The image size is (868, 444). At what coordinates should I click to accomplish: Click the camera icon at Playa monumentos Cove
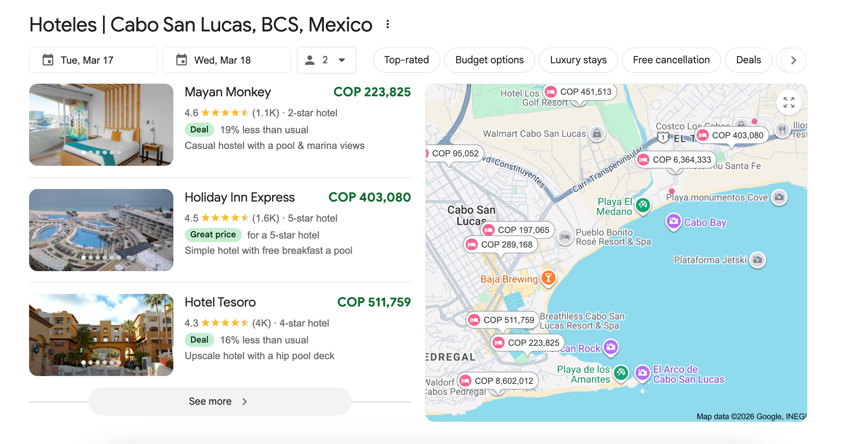[x=780, y=198]
